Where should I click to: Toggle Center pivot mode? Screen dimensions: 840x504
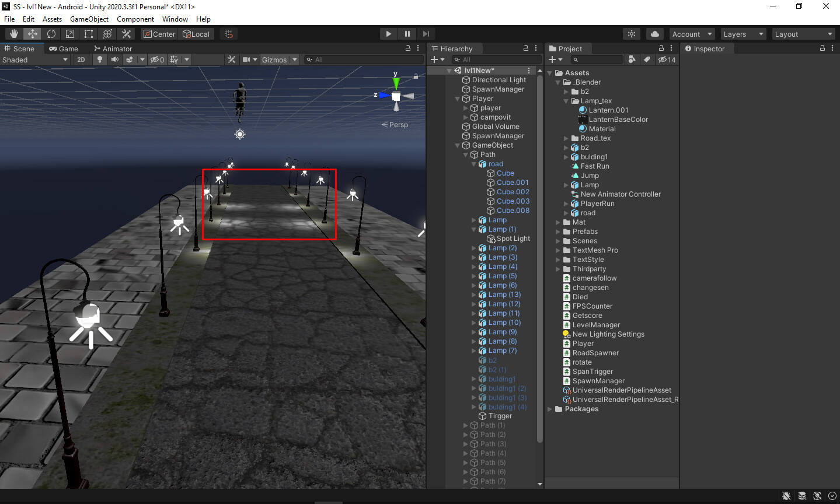[x=159, y=34]
